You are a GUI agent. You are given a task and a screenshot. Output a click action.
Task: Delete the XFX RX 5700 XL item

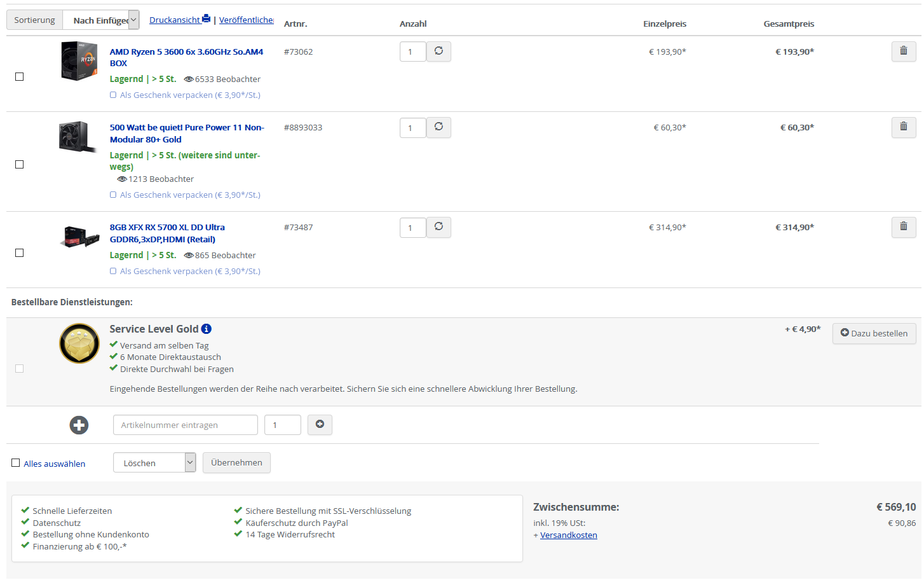(903, 227)
